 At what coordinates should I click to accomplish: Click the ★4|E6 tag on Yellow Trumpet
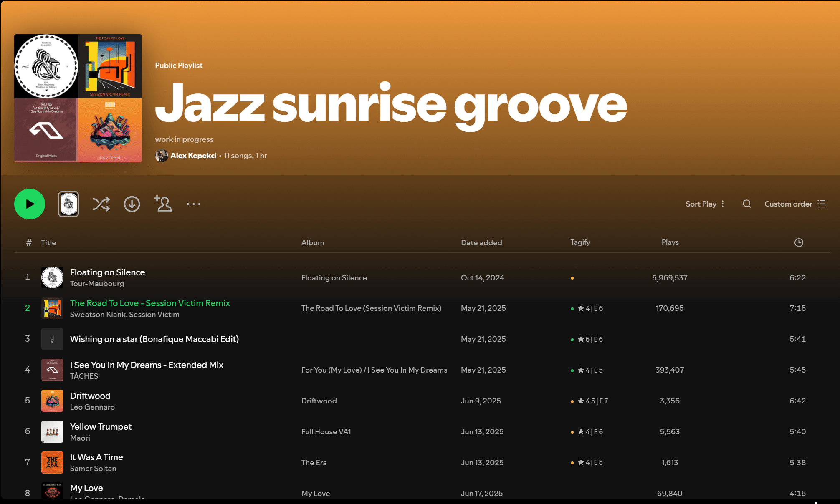click(590, 432)
